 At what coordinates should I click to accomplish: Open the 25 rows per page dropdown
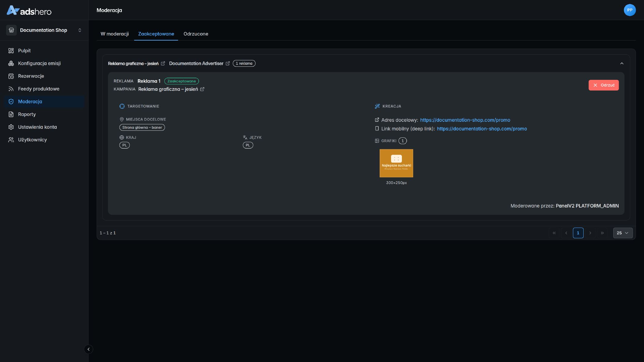[x=623, y=233]
